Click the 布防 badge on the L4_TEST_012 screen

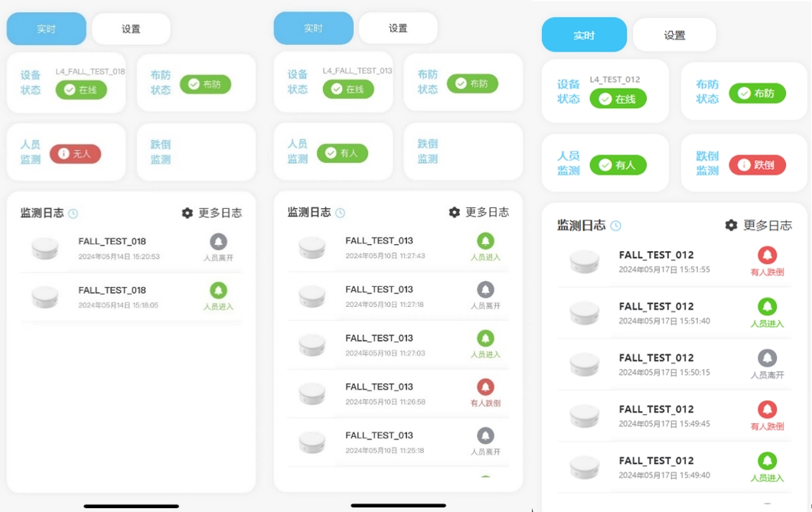[757, 93]
